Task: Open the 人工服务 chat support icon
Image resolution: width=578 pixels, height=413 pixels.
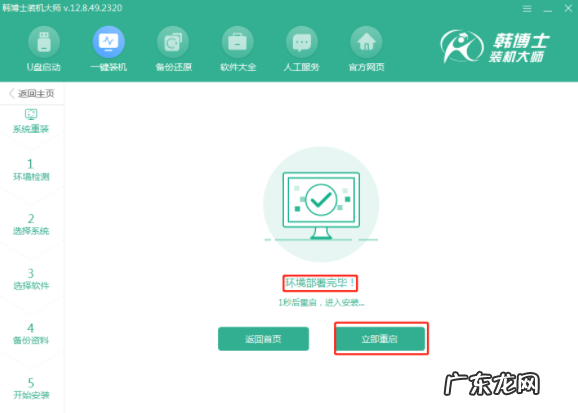Action: [302, 42]
